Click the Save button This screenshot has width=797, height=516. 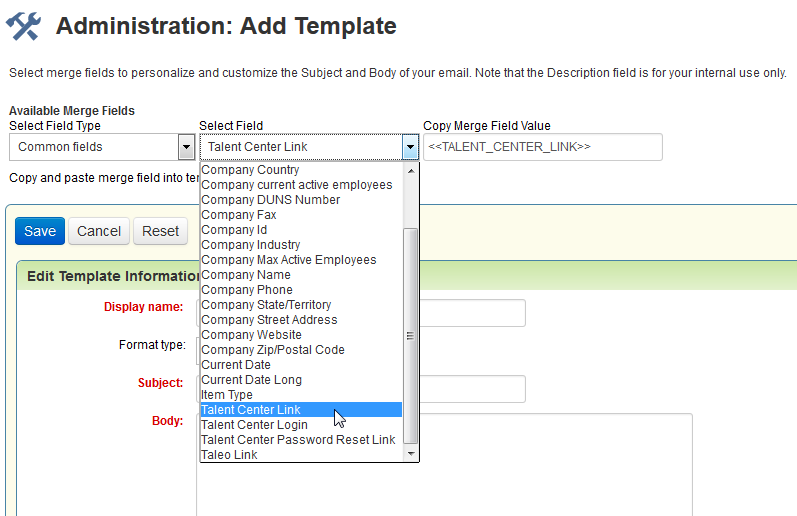pyautogui.click(x=40, y=231)
